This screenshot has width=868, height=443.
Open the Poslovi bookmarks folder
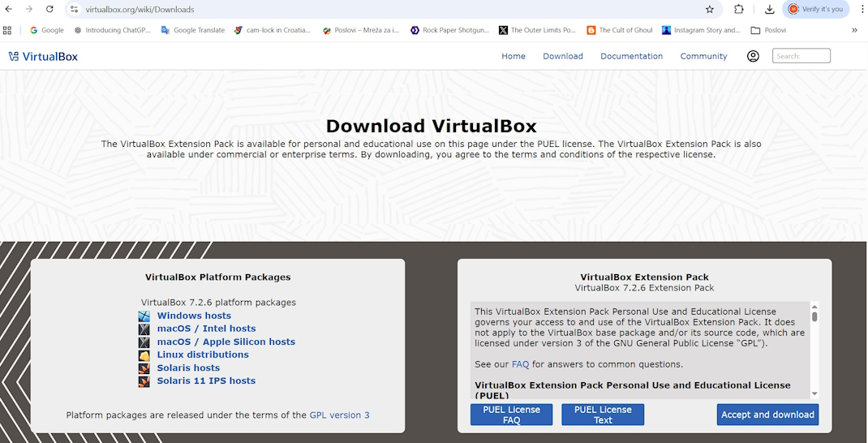pyautogui.click(x=767, y=30)
